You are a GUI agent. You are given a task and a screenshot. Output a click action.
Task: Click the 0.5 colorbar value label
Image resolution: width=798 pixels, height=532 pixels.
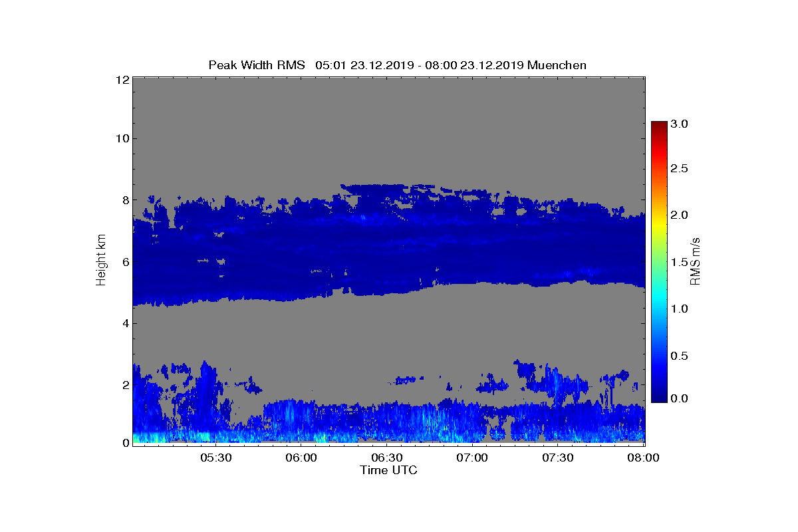tap(679, 356)
